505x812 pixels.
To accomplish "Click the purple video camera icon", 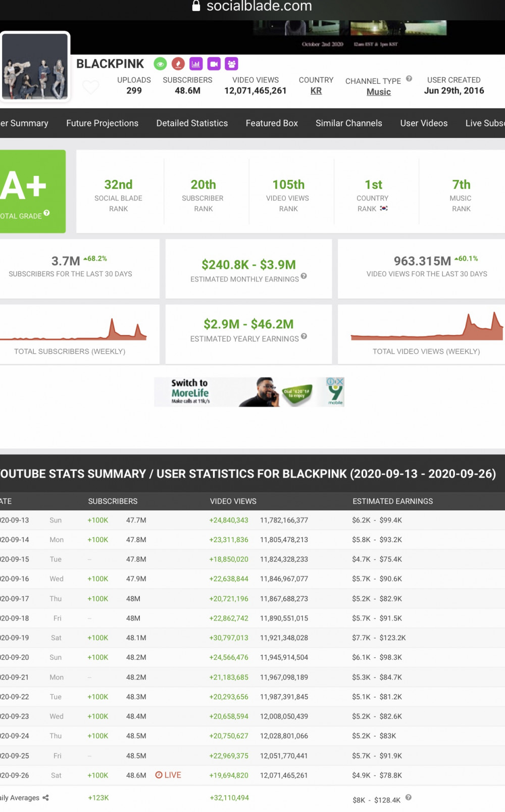I will coord(214,64).
